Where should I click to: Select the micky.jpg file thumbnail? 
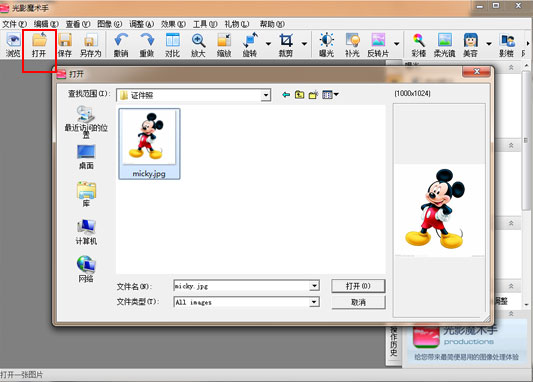coord(149,144)
